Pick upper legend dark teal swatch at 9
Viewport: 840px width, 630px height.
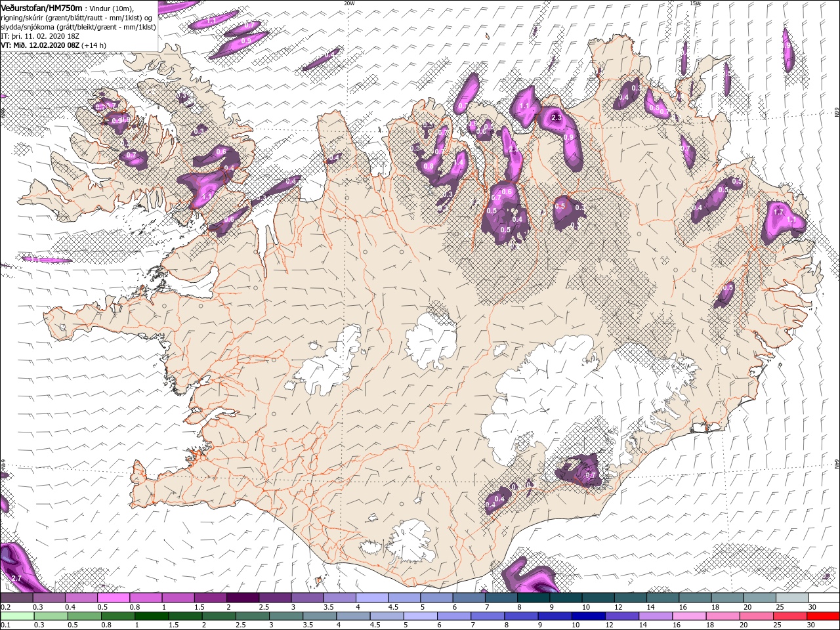click(x=564, y=598)
